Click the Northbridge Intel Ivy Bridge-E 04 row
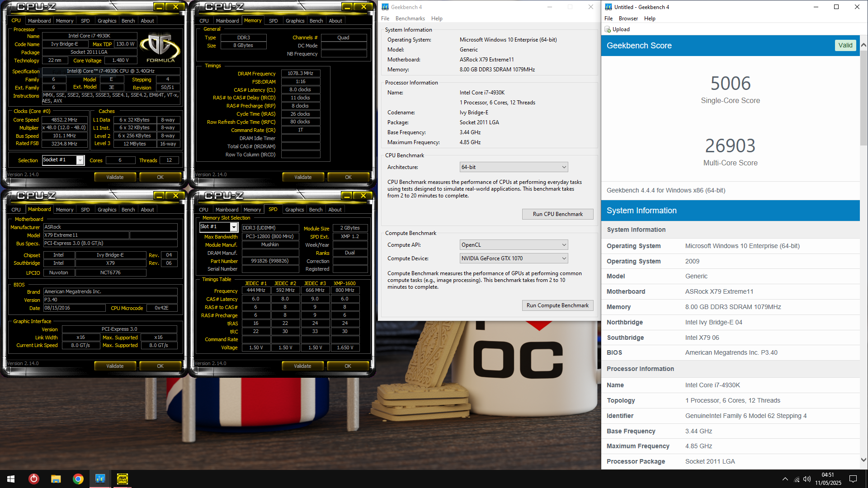Viewport: 868px width, 488px height. click(x=730, y=322)
